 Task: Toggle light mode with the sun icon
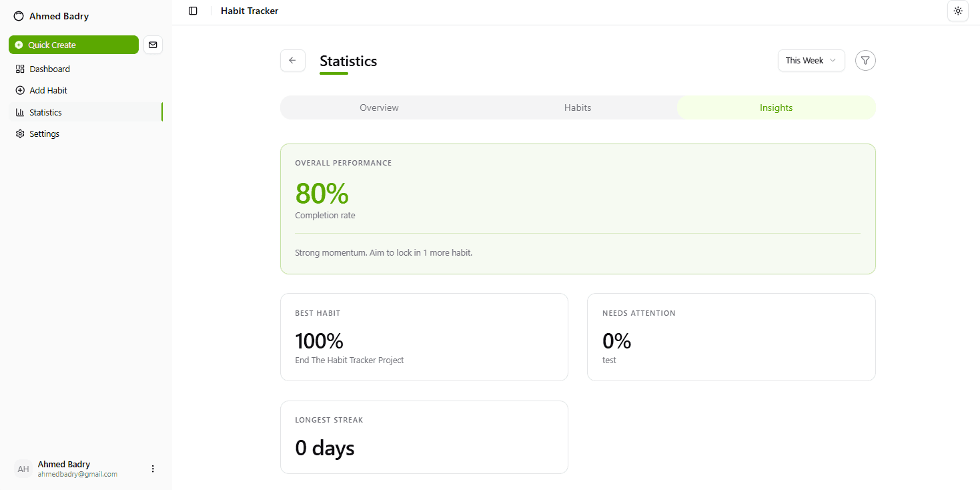click(x=958, y=11)
